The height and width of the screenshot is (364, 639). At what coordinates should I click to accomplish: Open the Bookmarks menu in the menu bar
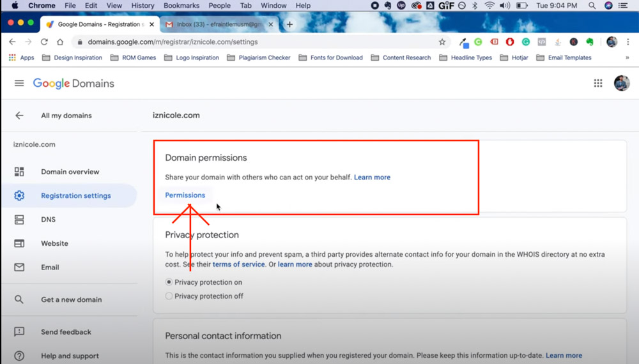pyautogui.click(x=181, y=6)
